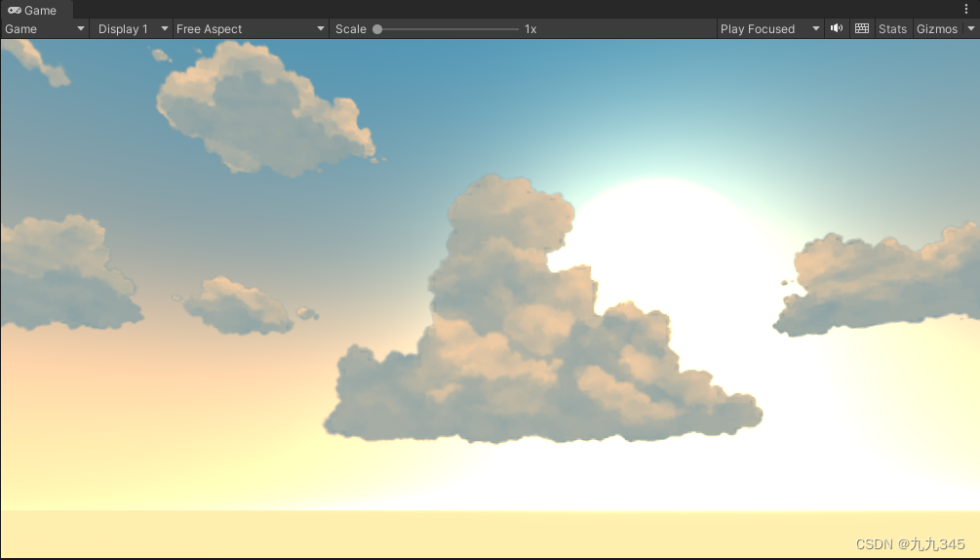Click the 1x scale value text
980x560 pixels.
click(x=530, y=28)
